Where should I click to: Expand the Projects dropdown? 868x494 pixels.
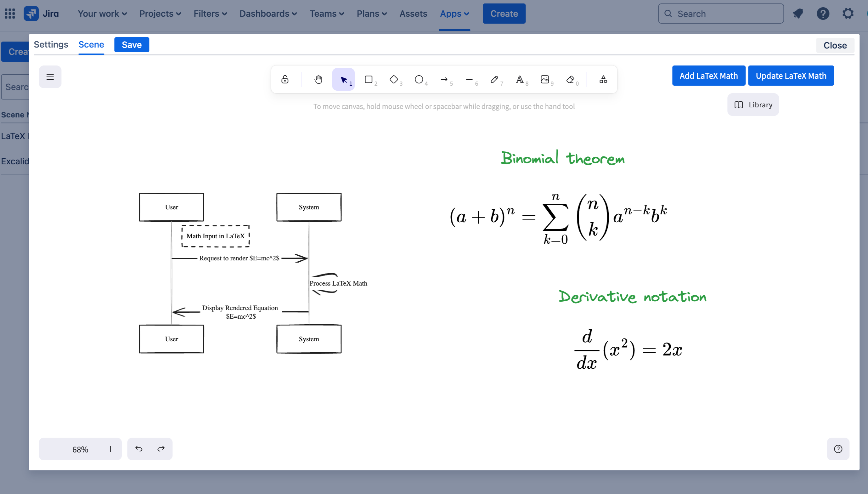160,14
